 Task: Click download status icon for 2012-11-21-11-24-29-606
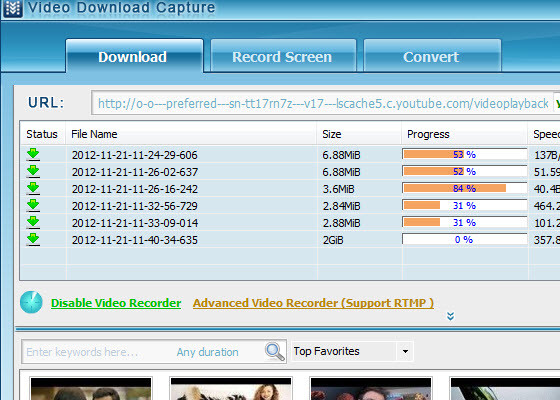pyautogui.click(x=33, y=155)
